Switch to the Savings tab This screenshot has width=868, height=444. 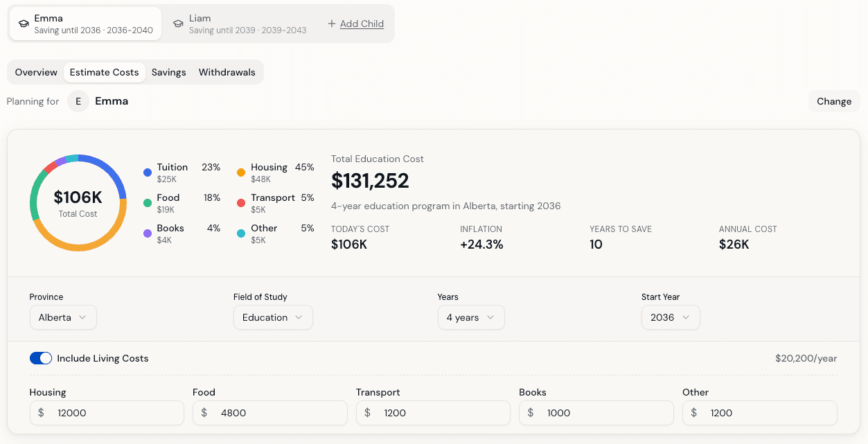pos(168,72)
